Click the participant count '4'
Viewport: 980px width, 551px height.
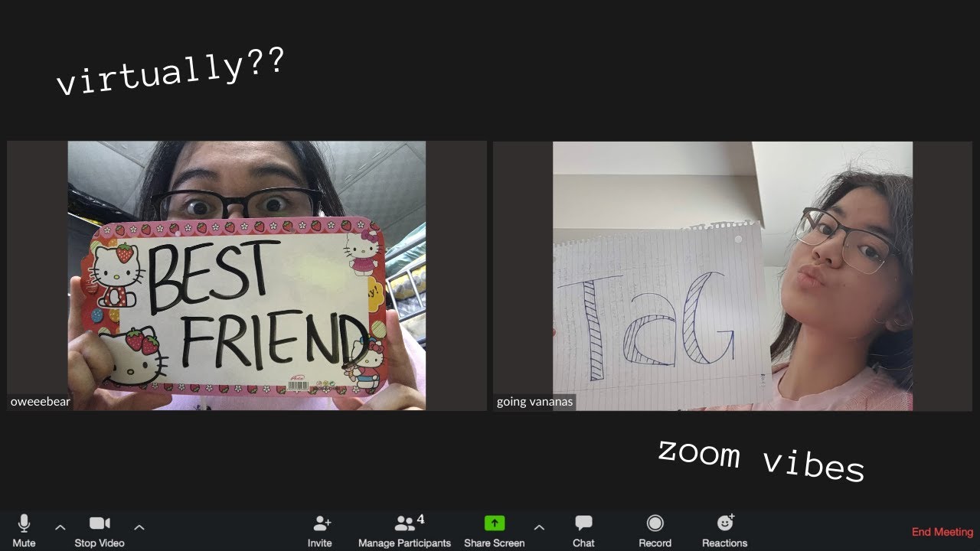click(421, 520)
